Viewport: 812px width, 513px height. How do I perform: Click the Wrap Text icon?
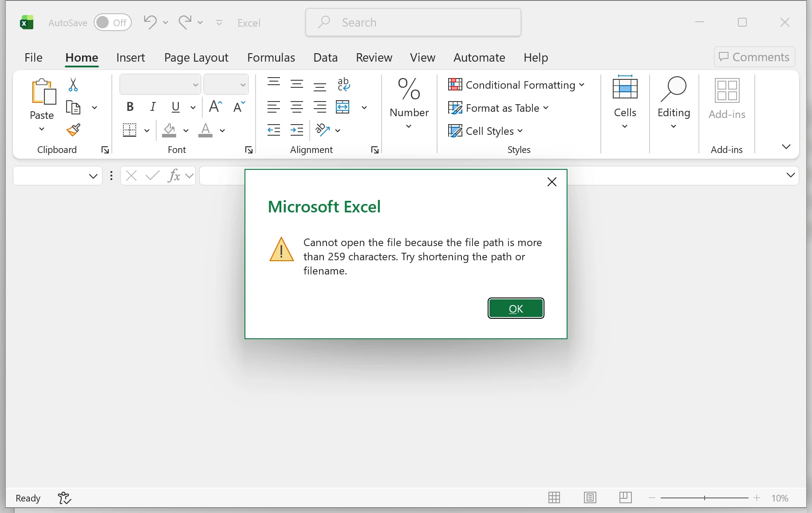point(343,84)
